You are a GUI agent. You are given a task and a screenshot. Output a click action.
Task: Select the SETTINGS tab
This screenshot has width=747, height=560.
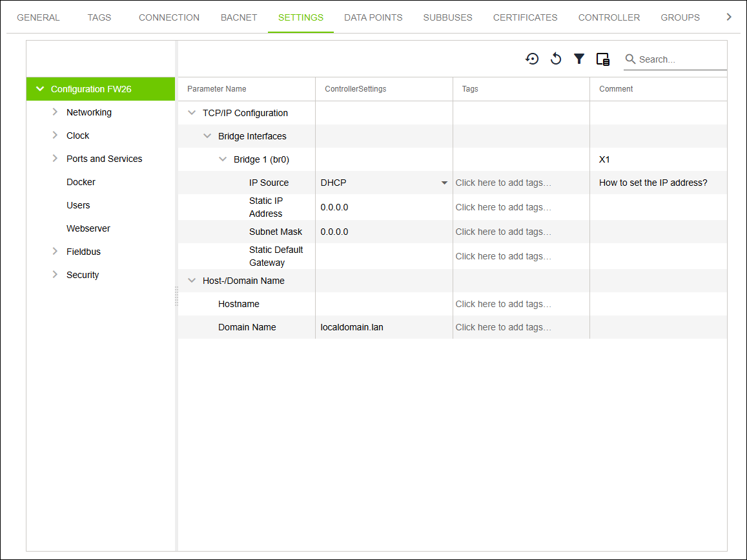pos(301,17)
